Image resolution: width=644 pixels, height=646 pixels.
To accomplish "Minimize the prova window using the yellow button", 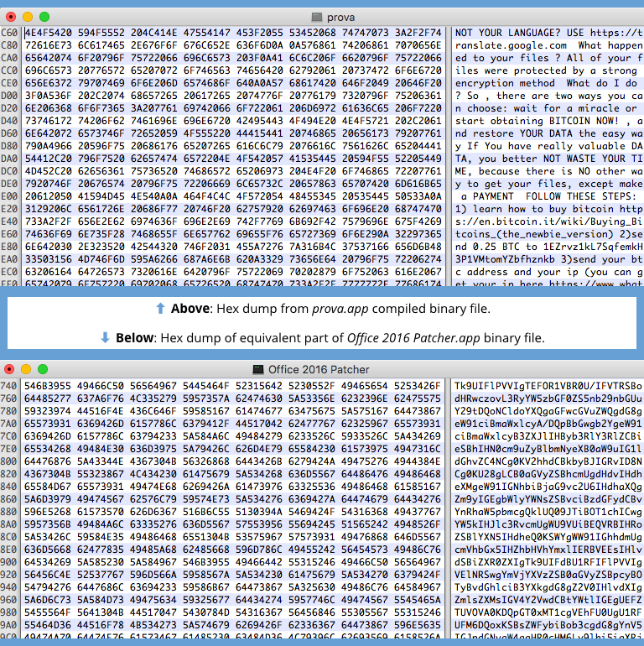I will (x=28, y=17).
